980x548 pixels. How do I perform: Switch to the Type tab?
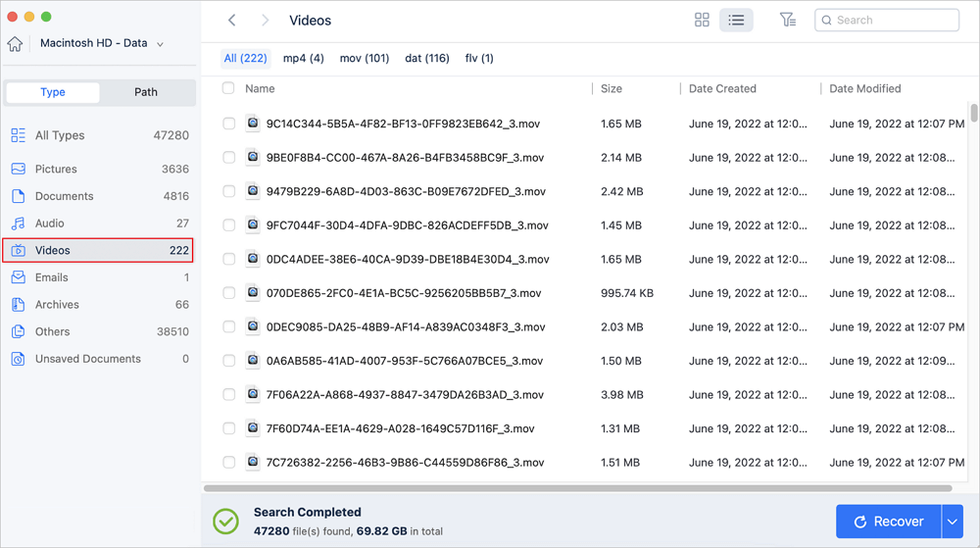pyautogui.click(x=53, y=92)
